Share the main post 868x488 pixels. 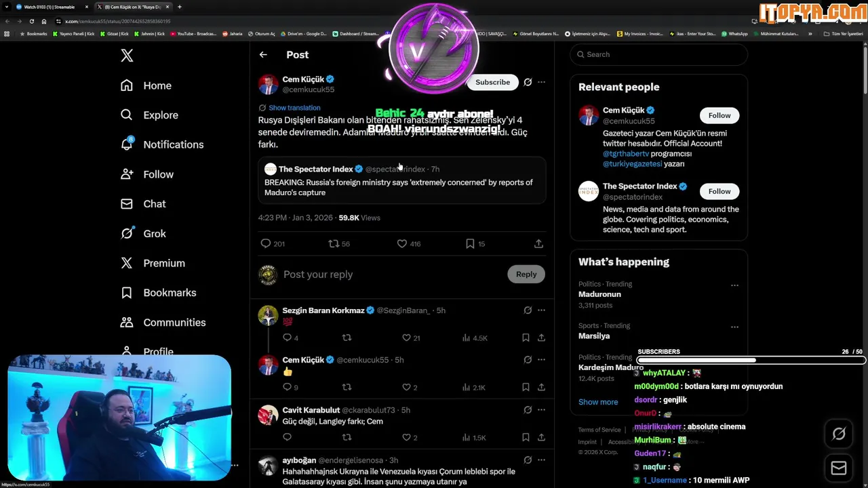[x=538, y=243]
